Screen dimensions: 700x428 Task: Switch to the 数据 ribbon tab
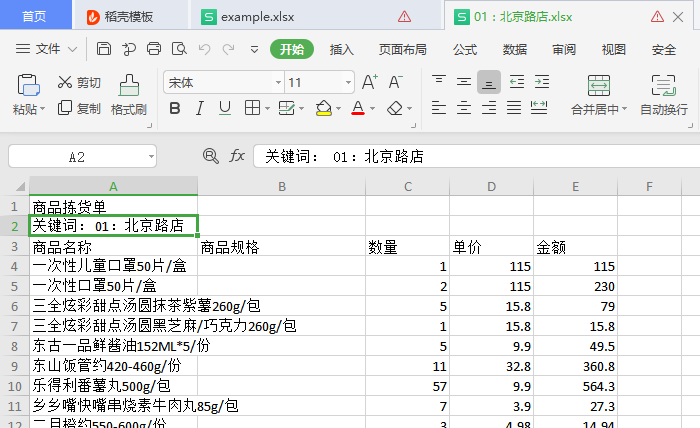[x=514, y=50]
